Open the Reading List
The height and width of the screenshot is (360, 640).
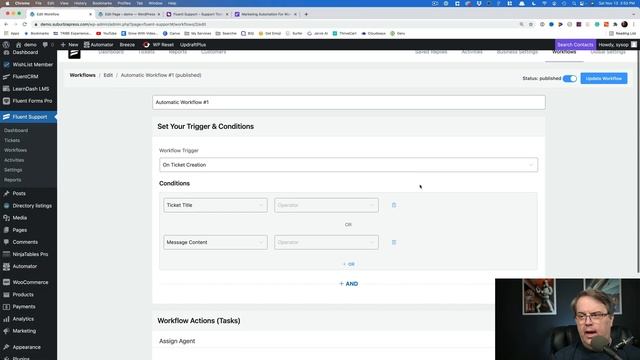tap(622, 33)
